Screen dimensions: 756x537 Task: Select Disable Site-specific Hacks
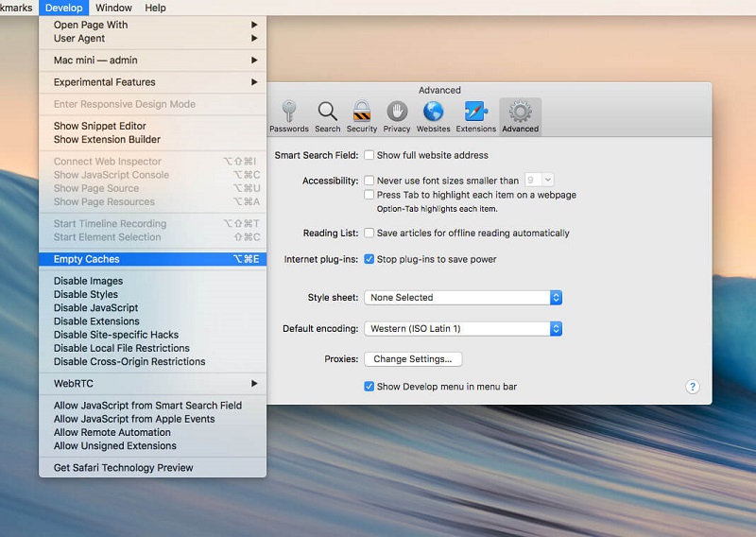(x=152, y=335)
